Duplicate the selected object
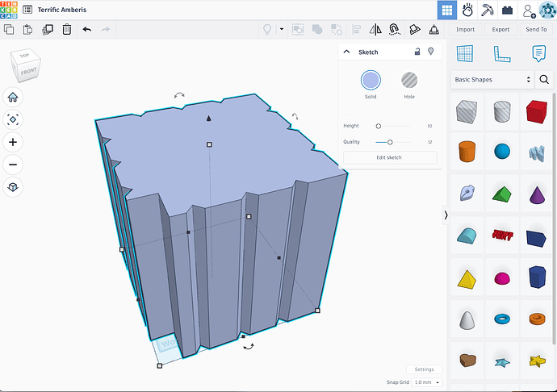 48,29
